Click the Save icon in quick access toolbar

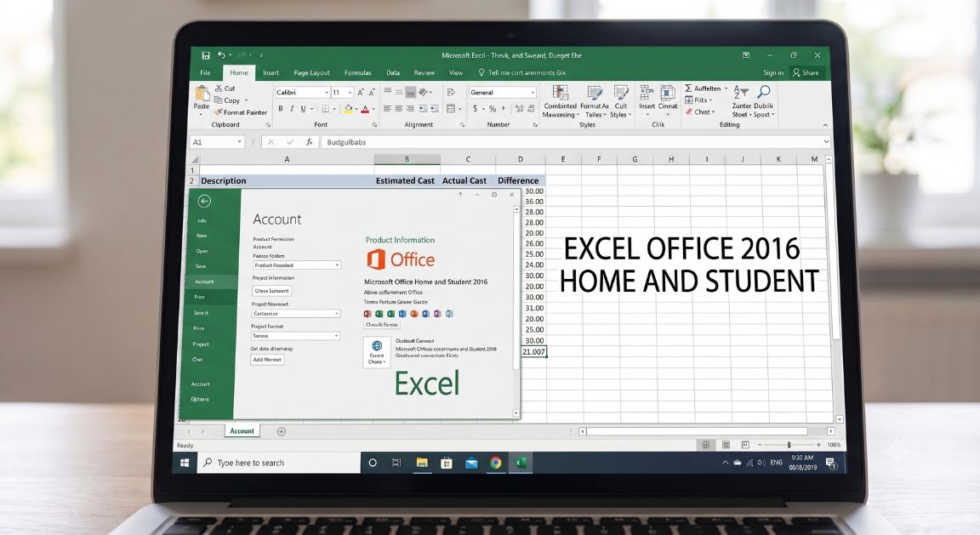click(x=206, y=55)
